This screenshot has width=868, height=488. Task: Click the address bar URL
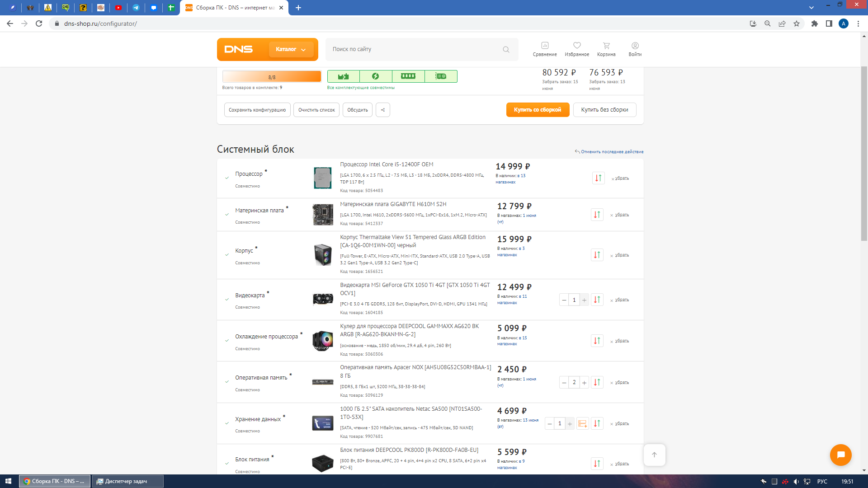point(100,23)
